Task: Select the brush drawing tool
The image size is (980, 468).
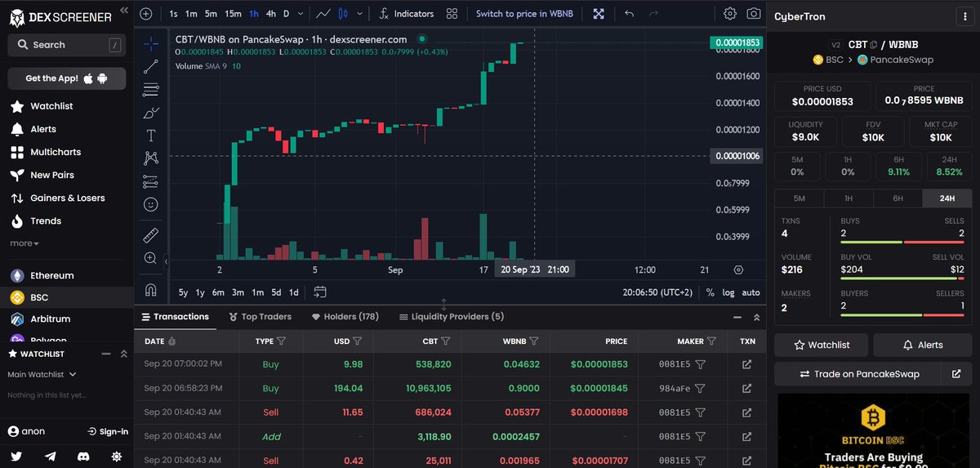Action: (x=151, y=112)
